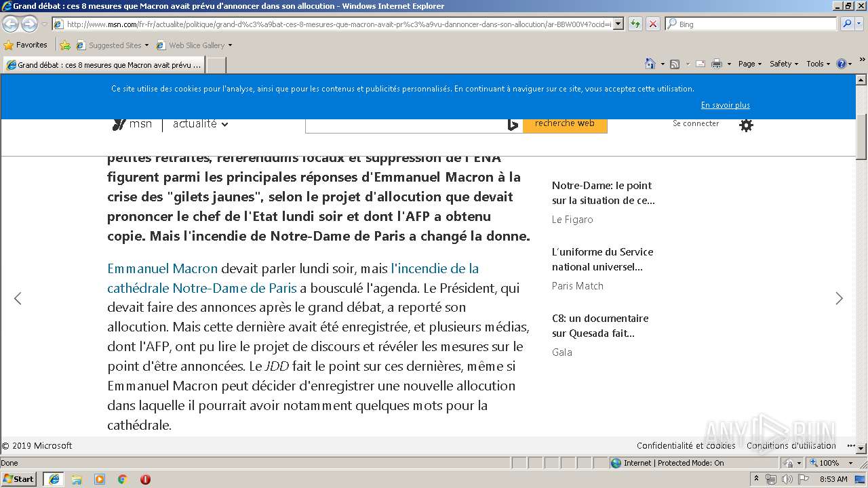Click the Read Mail envelope icon
This screenshot has width=868, height=488.
[x=701, y=64]
